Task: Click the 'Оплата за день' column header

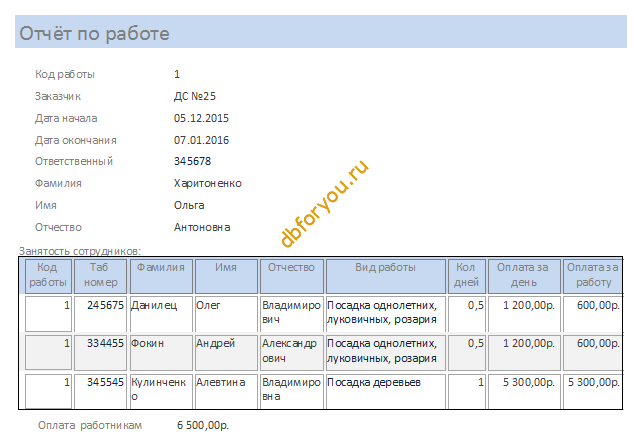Action: click(x=524, y=276)
